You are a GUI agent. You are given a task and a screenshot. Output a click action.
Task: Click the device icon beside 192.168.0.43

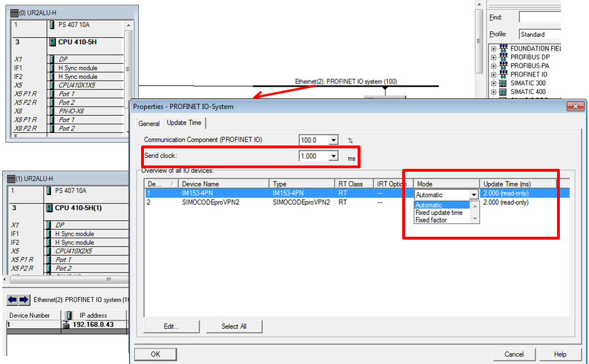(66, 325)
